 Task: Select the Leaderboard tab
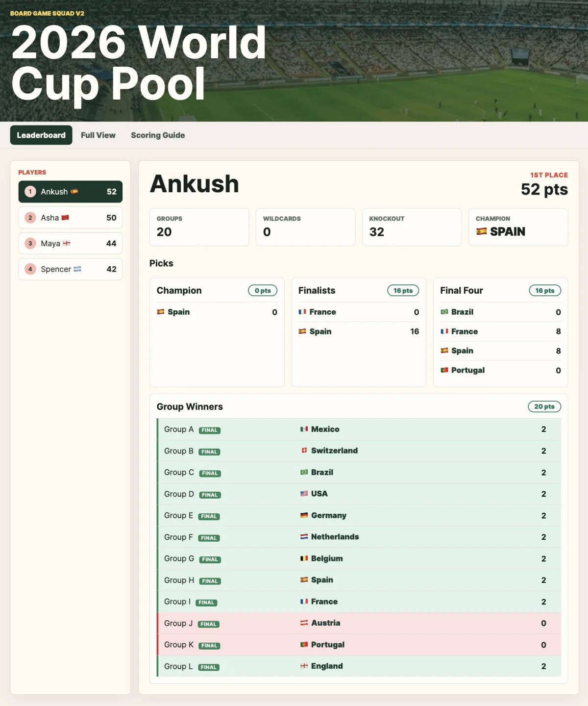(41, 135)
